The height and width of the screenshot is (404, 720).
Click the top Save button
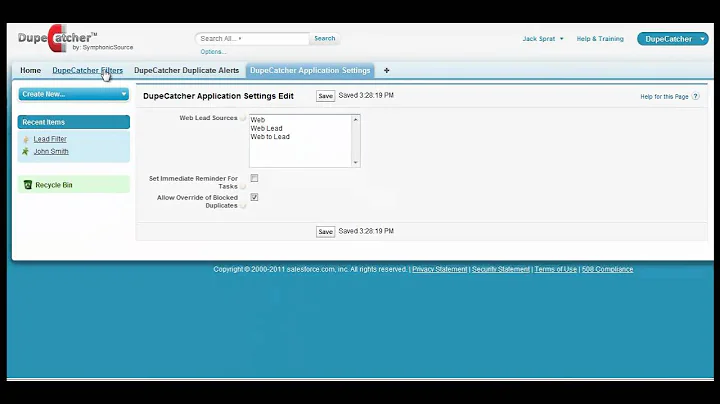point(326,96)
